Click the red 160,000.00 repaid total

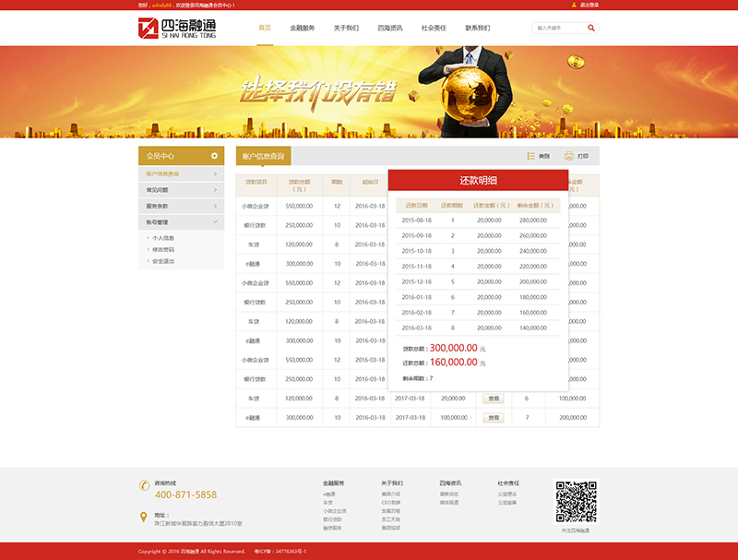click(x=454, y=362)
